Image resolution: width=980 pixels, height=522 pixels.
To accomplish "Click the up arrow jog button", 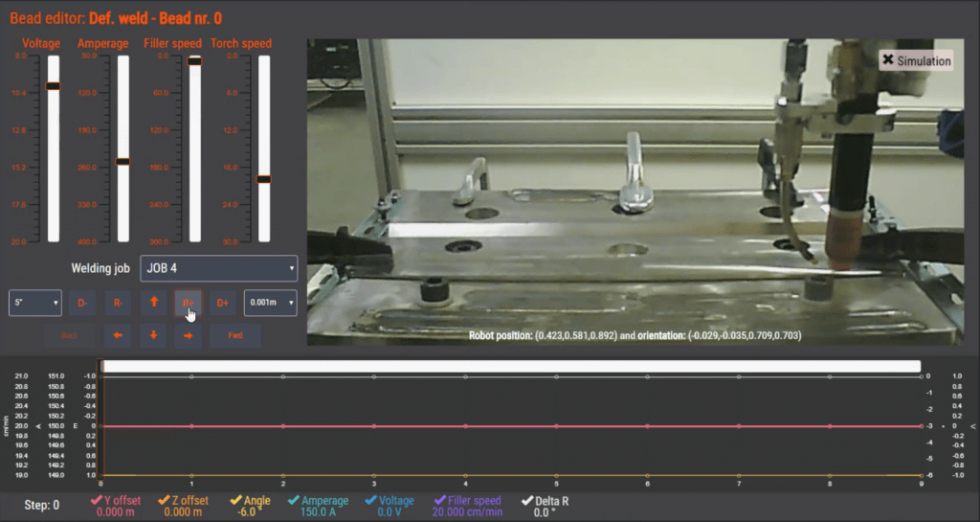I will coord(154,303).
